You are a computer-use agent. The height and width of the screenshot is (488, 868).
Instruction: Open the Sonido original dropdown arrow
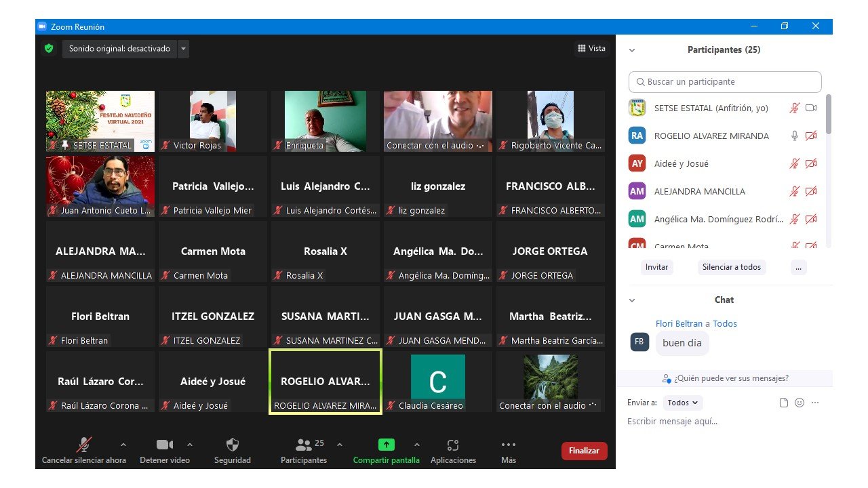point(184,49)
